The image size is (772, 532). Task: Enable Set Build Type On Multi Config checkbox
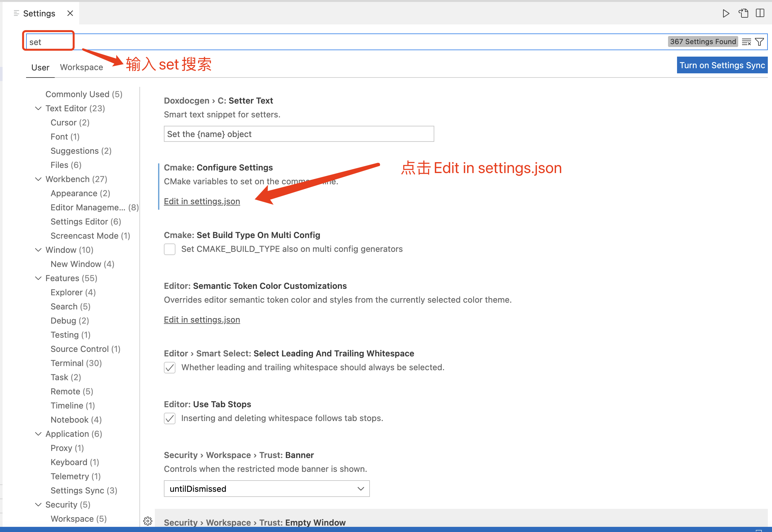point(169,249)
